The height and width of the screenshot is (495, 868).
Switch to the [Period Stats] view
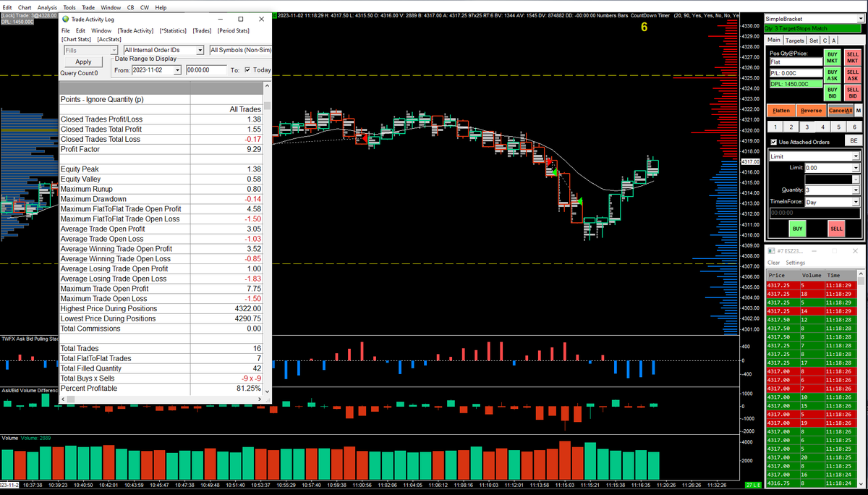[233, 30]
